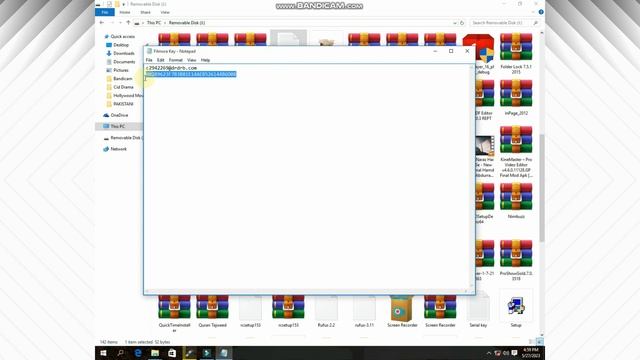Open the Windows Start menu
Viewport: 640px width, 360px height.
pyautogui.click(x=103, y=353)
